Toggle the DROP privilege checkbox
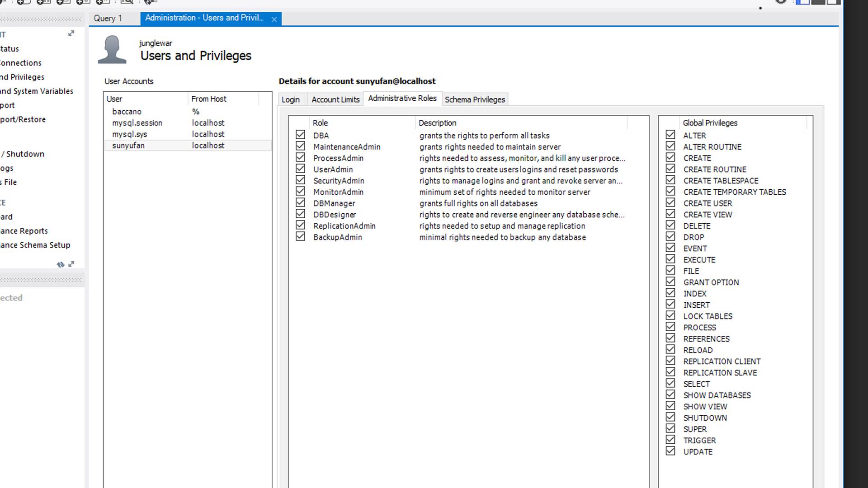Screen dimensions: 868x488 [x=670, y=236]
